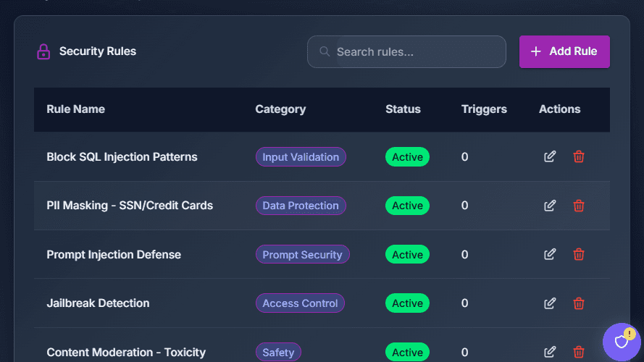Click the search magnifier icon
The height and width of the screenshot is (362, 644).
pyautogui.click(x=325, y=51)
